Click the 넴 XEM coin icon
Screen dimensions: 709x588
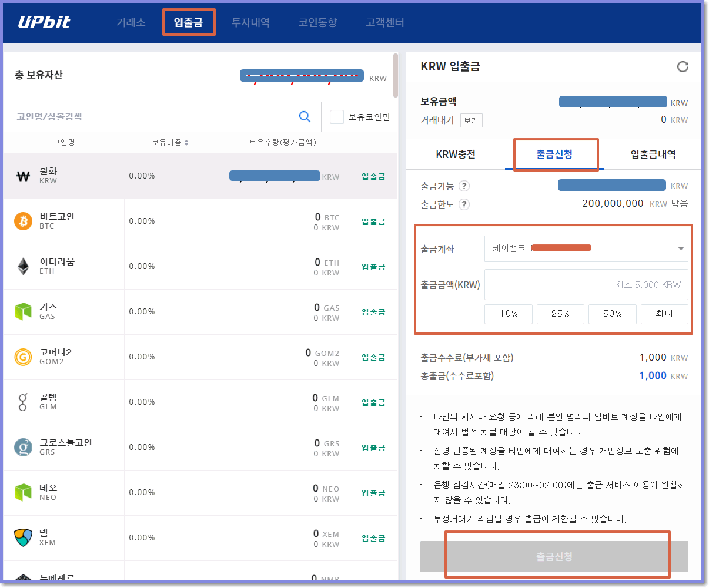click(22, 537)
